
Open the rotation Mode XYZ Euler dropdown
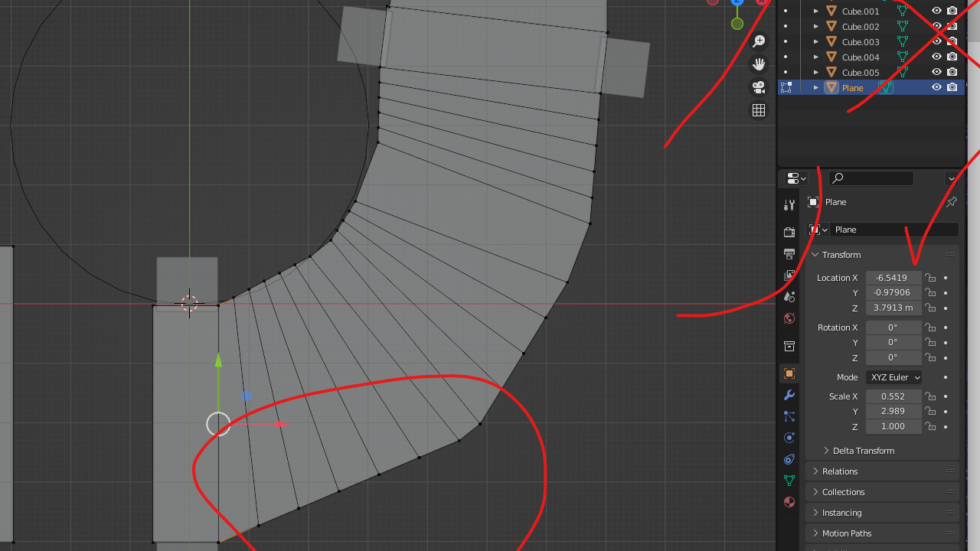point(893,377)
